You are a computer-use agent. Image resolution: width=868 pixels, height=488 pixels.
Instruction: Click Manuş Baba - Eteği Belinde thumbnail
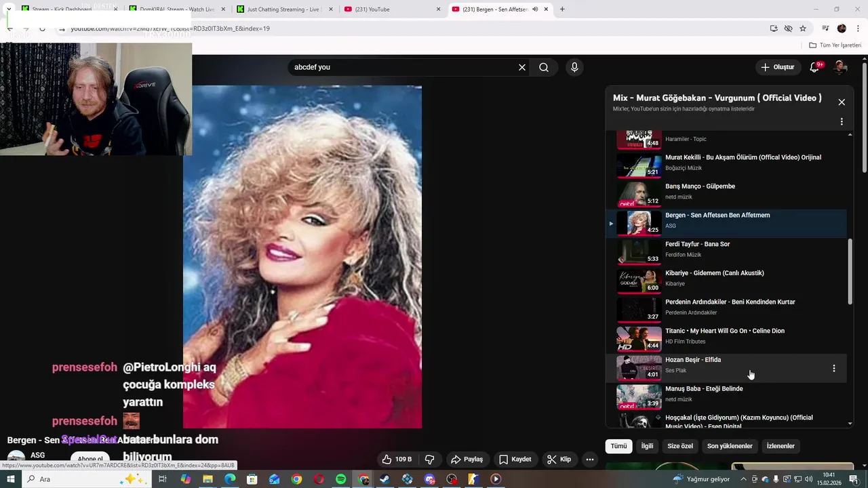[x=639, y=396]
